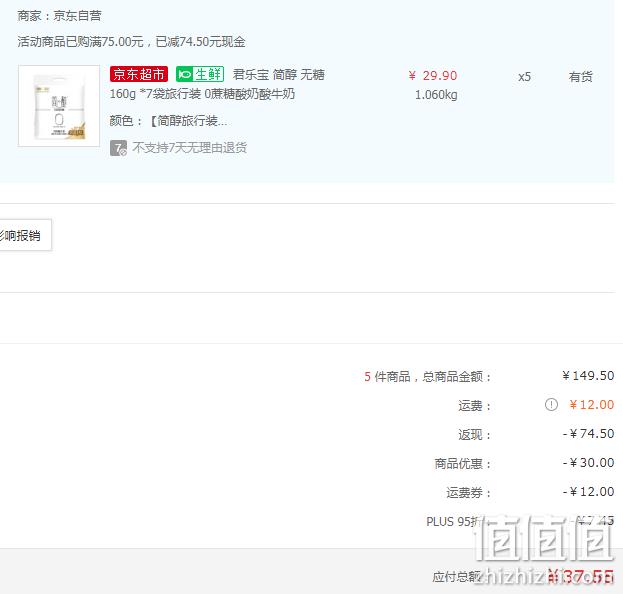Open product title 君乐宝 简醇 无糖
Screen dimensions: 623x594
(279, 74)
